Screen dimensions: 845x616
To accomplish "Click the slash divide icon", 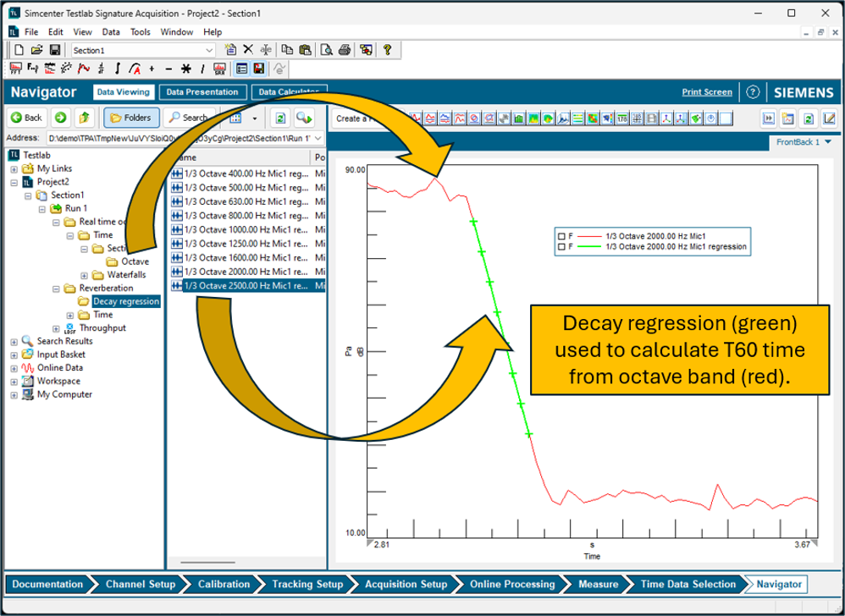I will point(202,69).
